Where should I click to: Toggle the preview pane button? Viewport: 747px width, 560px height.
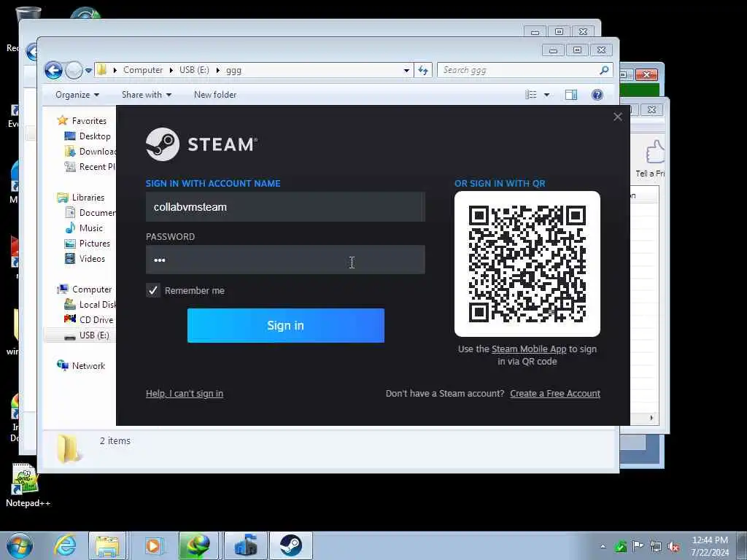570,95
